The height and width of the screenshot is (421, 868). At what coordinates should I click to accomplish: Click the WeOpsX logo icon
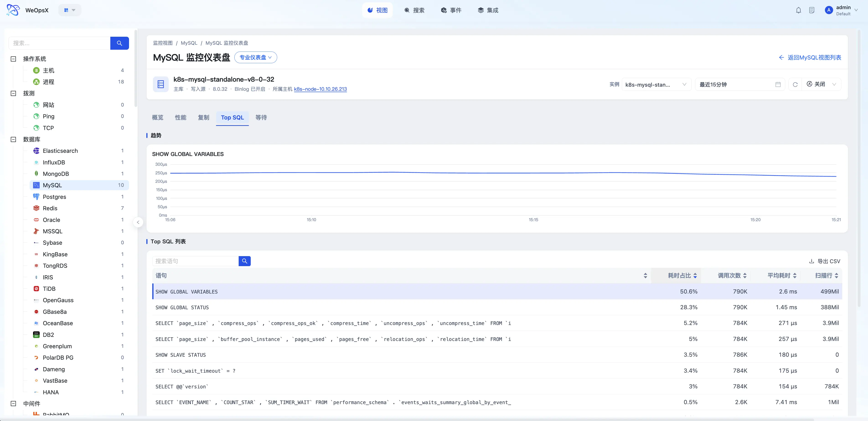(x=13, y=10)
